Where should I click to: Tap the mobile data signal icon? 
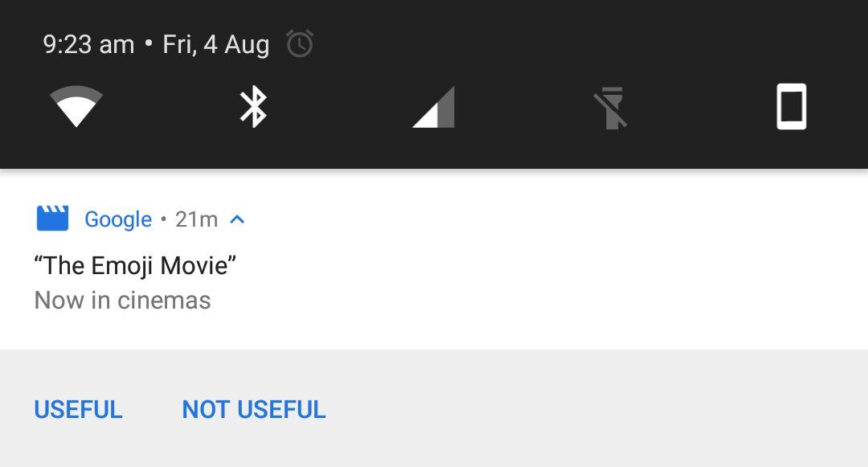[434, 107]
